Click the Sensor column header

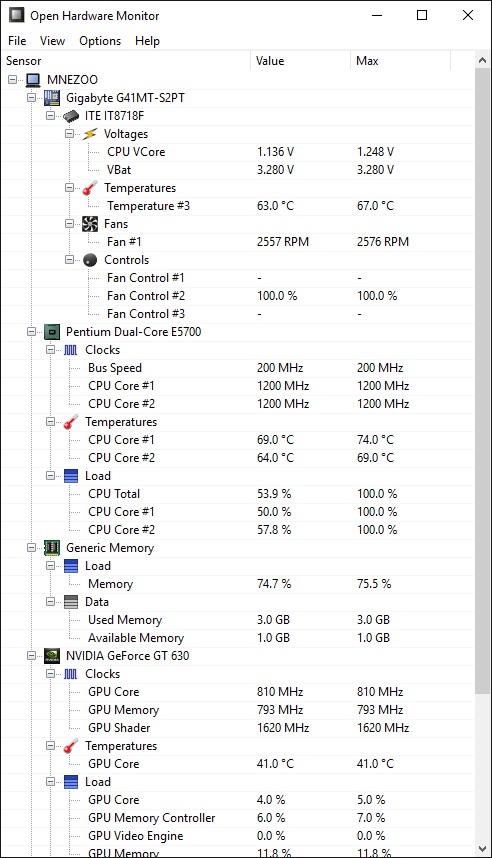[x=126, y=61]
